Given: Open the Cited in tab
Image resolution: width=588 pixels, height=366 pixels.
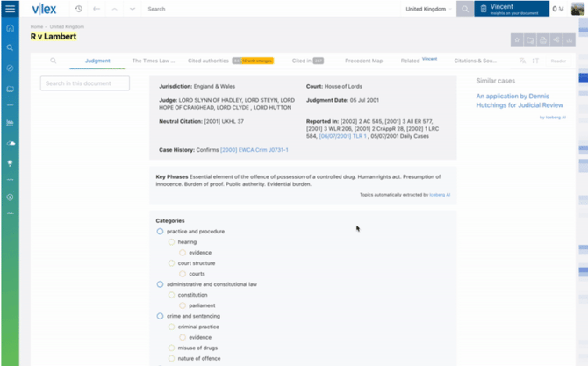Looking at the screenshot, I should (307, 61).
